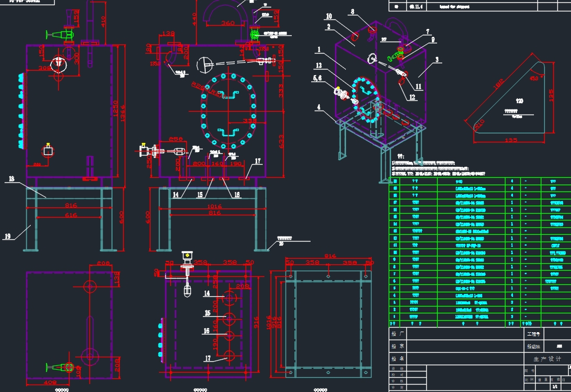571x392 pixels.
Task: Click the 360 gooseneck width dimension
Action: (x=228, y=23)
